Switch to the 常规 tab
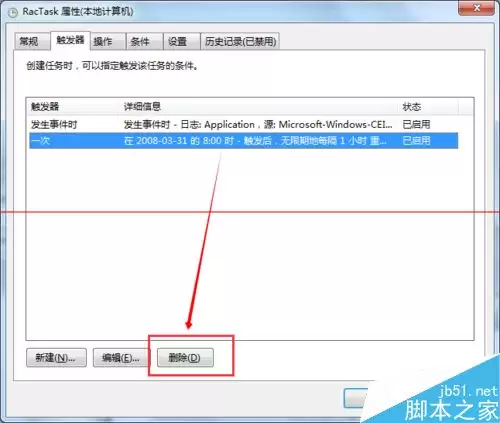Viewport: 500px width, 423px height. [32, 41]
